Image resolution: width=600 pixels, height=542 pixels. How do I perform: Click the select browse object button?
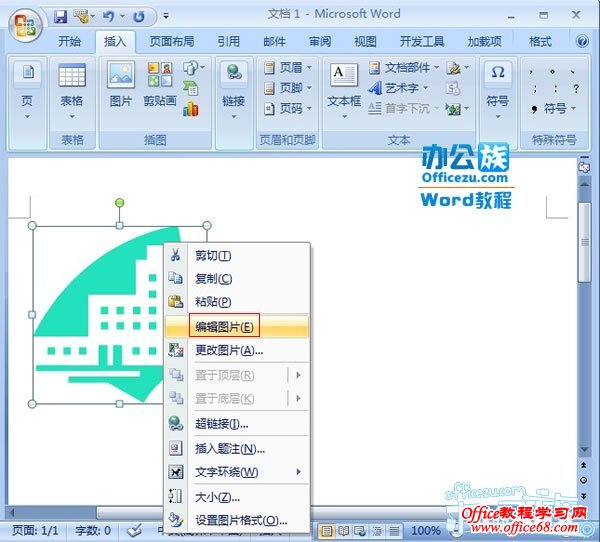point(584,480)
